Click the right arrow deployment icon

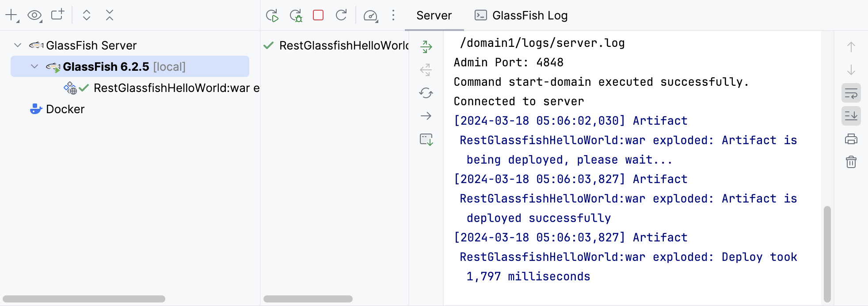coord(426,116)
